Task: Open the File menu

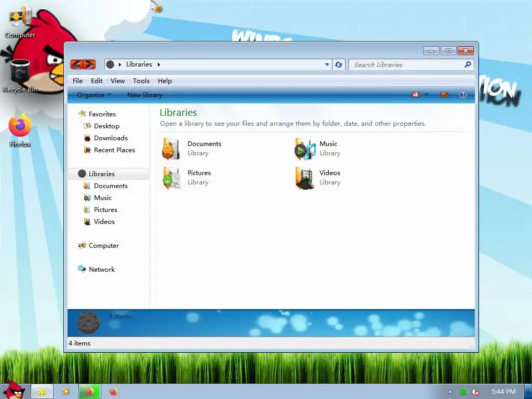Action: [x=77, y=81]
